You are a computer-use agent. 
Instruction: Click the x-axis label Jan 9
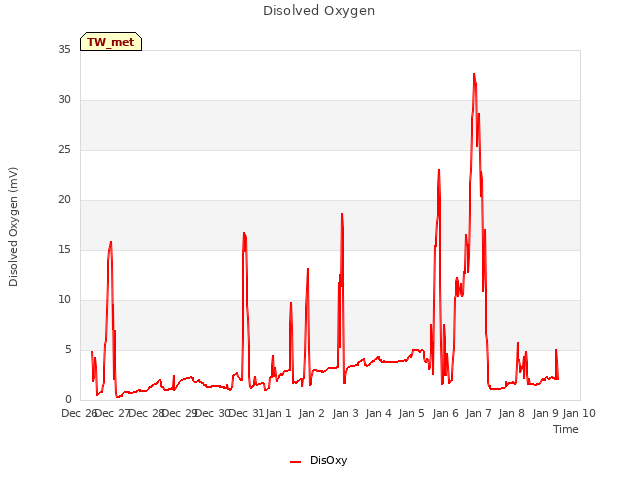[545, 413]
